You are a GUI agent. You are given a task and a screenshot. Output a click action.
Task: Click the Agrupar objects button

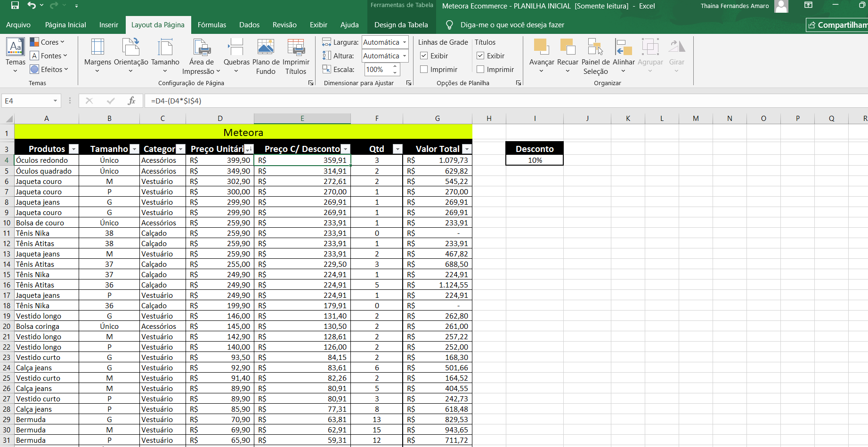pos(650,56)
